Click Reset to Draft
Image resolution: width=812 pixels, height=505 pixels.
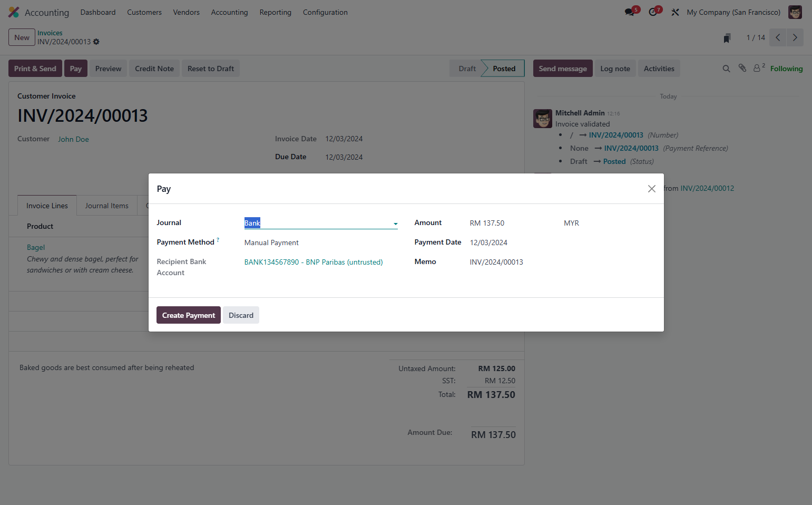pyautogui.click(x=211, y=69)
